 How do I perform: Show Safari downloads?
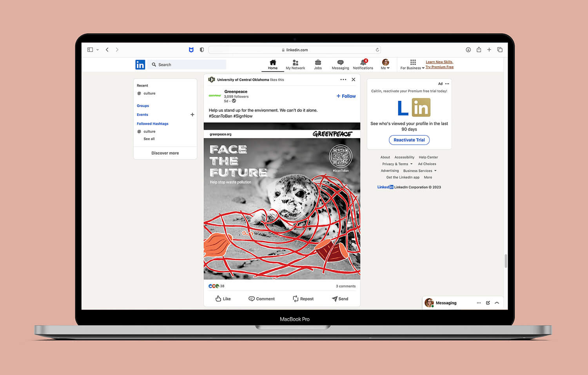click(468, 50)
